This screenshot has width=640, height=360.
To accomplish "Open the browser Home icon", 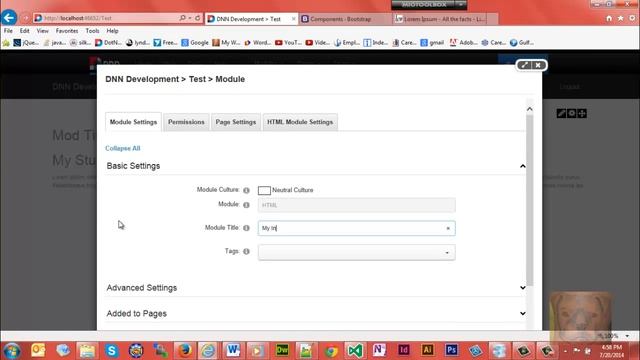I will (609, 18).
